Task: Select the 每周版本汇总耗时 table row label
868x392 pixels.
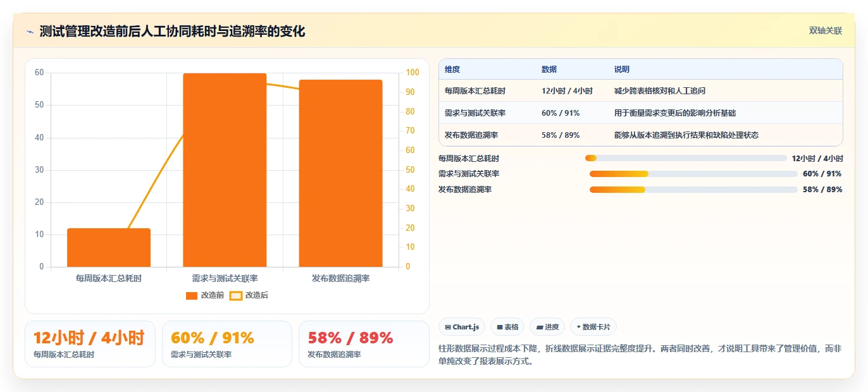Action: (x=475, y=91)
